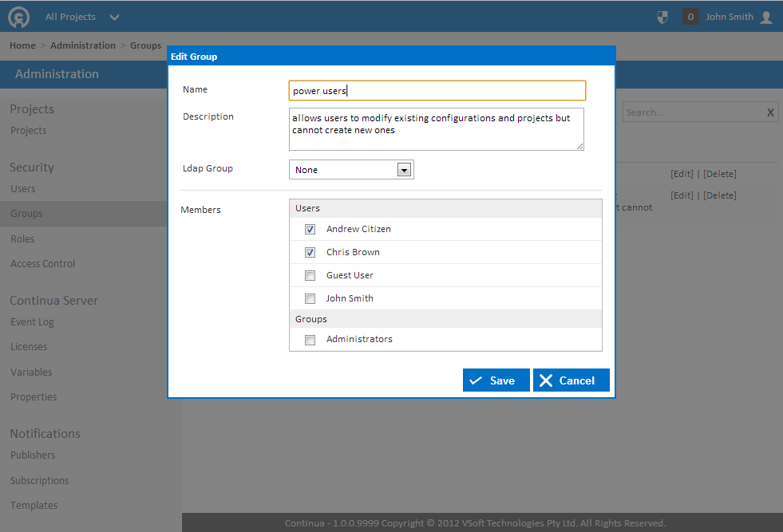Viewport: 783px width, 532px height.
Task: Click the notification count badge showing 0
Action: (690, 17)
